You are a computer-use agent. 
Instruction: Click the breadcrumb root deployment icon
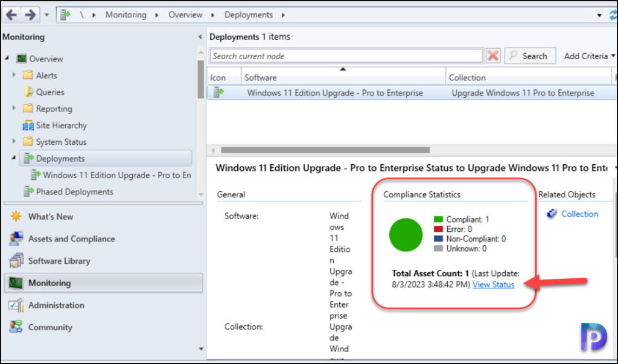click(x=65, y=15)
